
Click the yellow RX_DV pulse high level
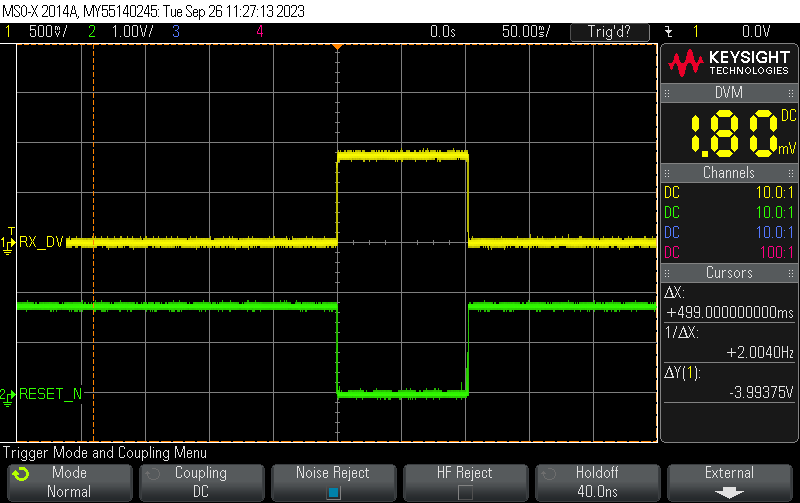(403, 155)
